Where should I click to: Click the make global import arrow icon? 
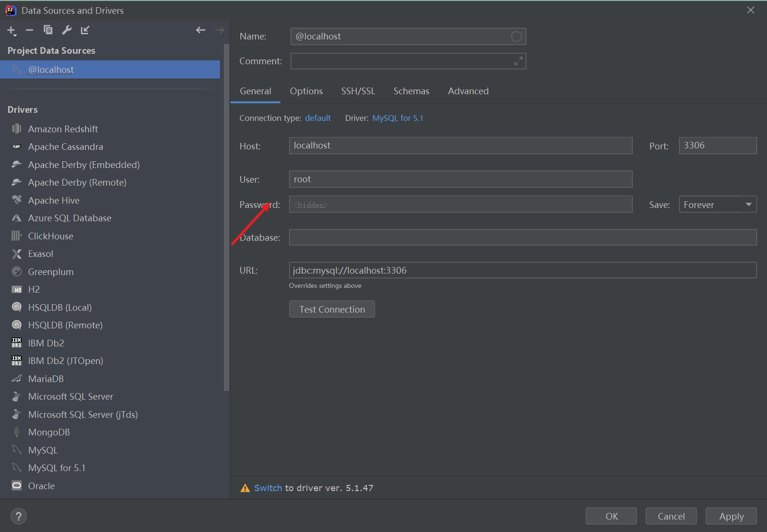click(85, 30)
